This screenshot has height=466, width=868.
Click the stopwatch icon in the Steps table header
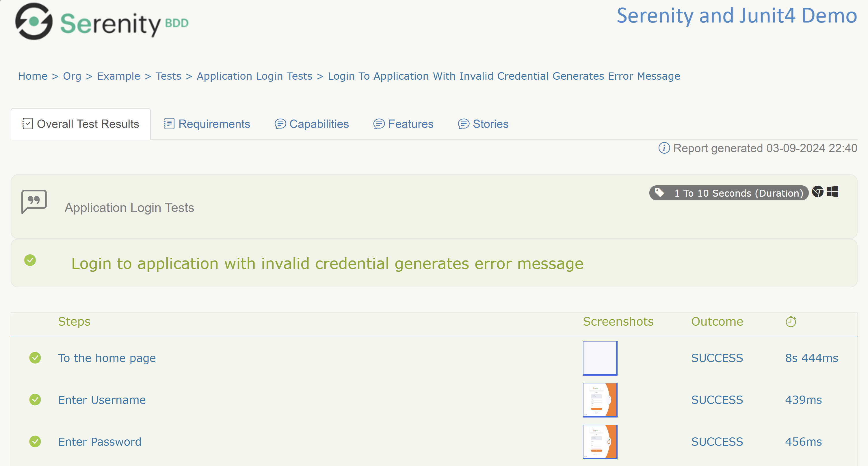pos(791,321)
